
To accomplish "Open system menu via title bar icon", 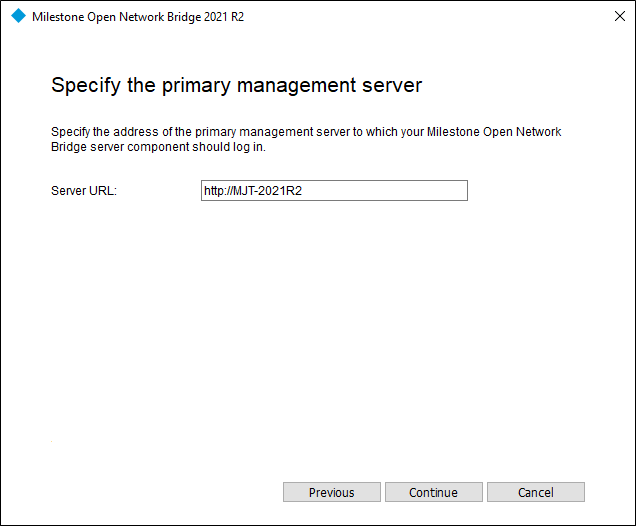I will (18, 17).
